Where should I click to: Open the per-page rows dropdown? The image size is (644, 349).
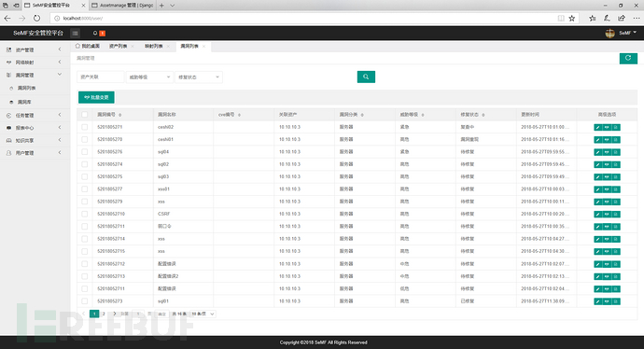(x=203, y=314)
